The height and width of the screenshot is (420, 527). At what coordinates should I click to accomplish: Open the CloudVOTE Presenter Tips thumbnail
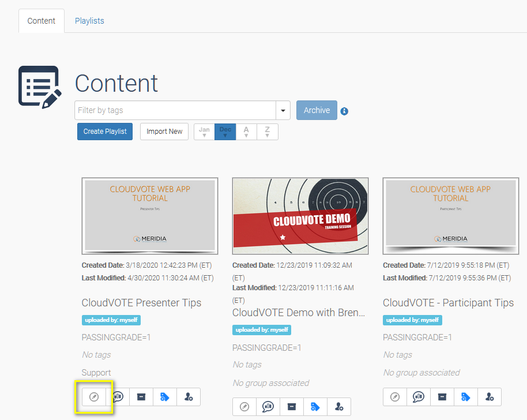[x=150, y=216]
